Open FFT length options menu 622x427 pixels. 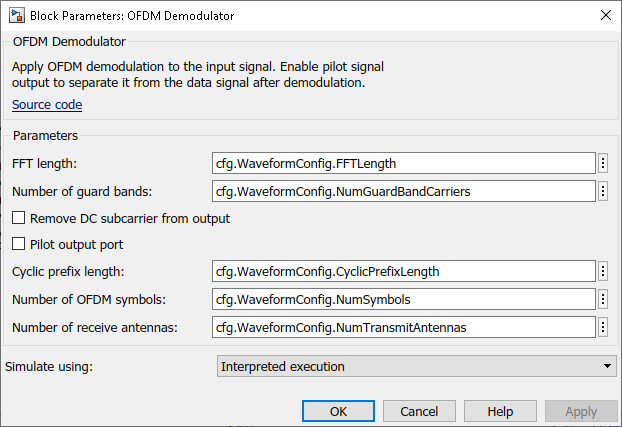click(603, 163)
